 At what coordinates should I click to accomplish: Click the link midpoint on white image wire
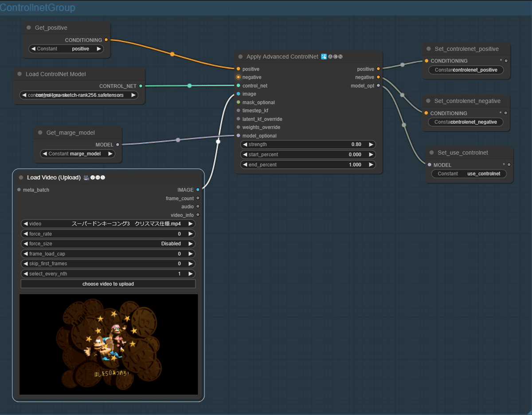[x=218, y=142]
